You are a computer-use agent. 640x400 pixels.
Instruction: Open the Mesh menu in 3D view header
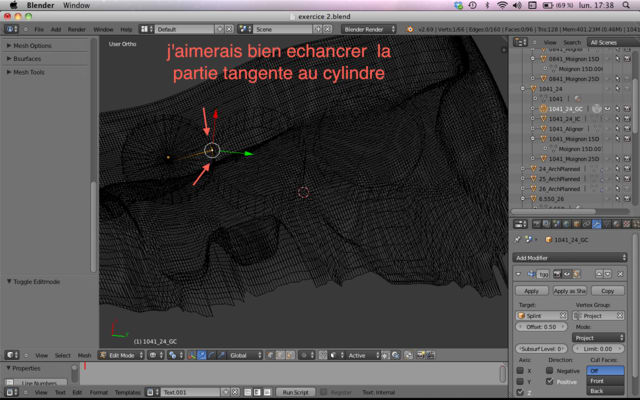point(85,355)
